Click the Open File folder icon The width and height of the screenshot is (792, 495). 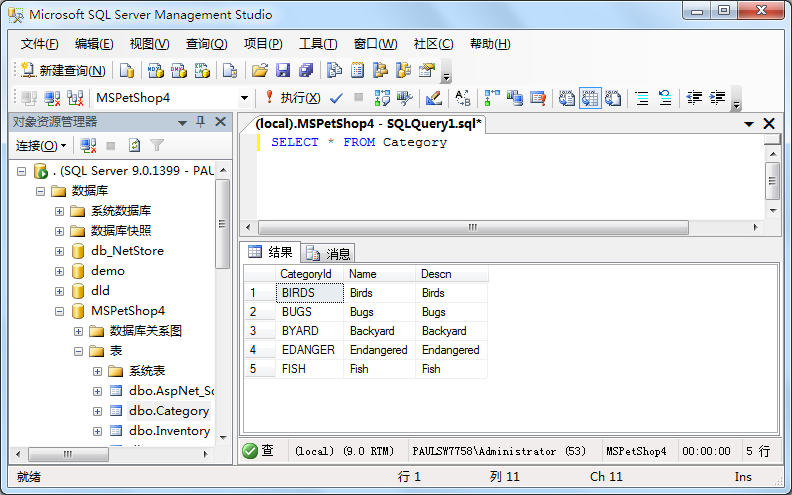259,71
